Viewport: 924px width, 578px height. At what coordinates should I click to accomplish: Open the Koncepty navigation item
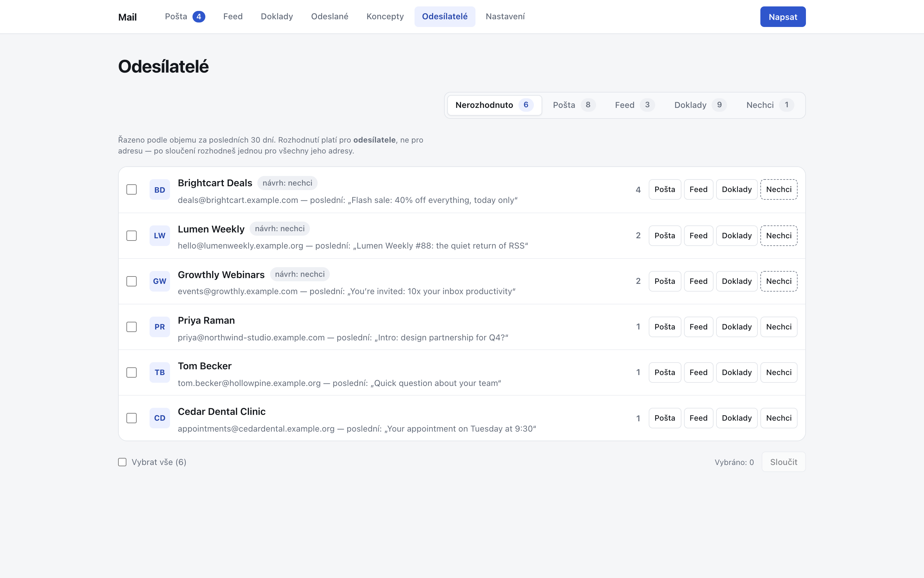(385, 16)
